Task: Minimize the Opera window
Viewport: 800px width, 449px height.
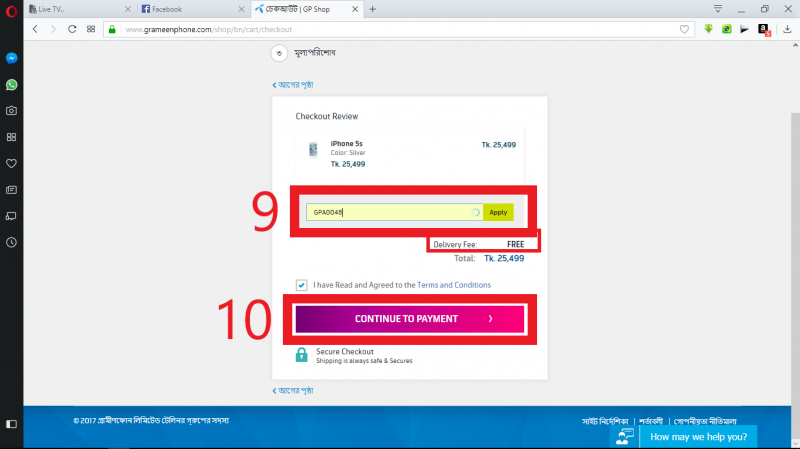Action: click(x=741, y=9)
